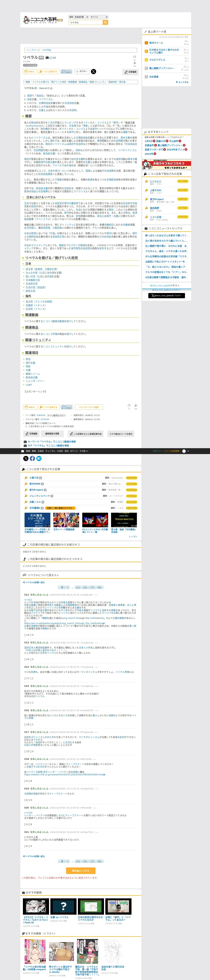Click もっとみる under trending words

(182, 82)
